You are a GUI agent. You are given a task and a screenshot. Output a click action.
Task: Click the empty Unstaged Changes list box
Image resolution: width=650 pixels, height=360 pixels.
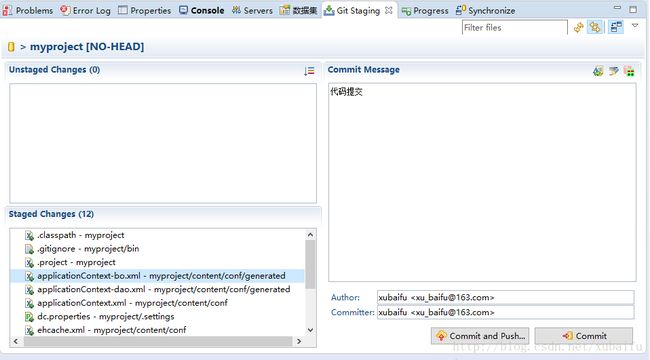[163, 143]
